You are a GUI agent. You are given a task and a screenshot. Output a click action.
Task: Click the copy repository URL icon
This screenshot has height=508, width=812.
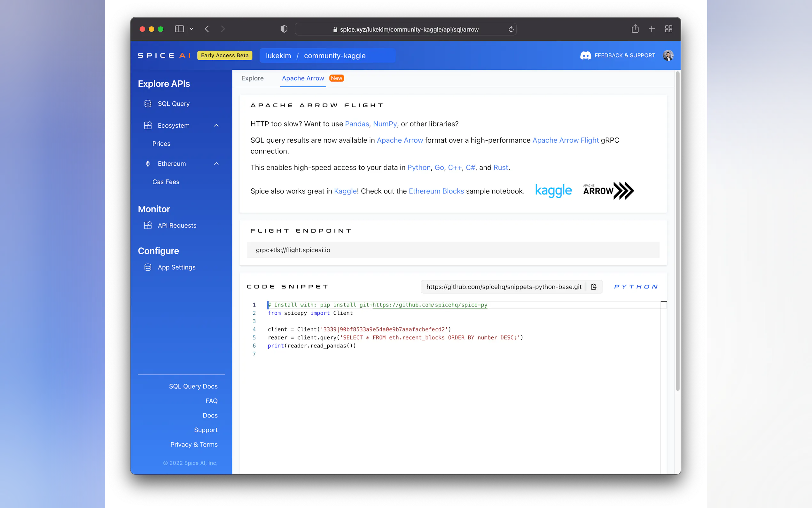[x=593, y=287]
